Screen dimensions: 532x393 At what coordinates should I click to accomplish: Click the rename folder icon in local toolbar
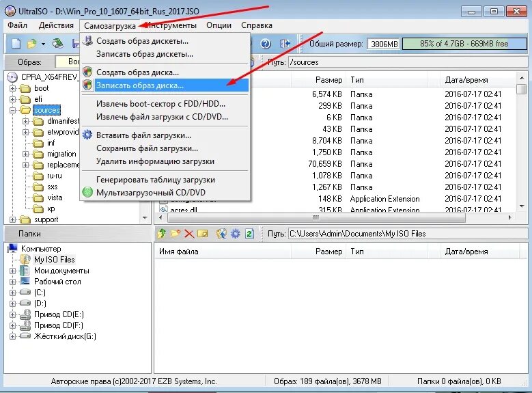click(x=203, y=234)
